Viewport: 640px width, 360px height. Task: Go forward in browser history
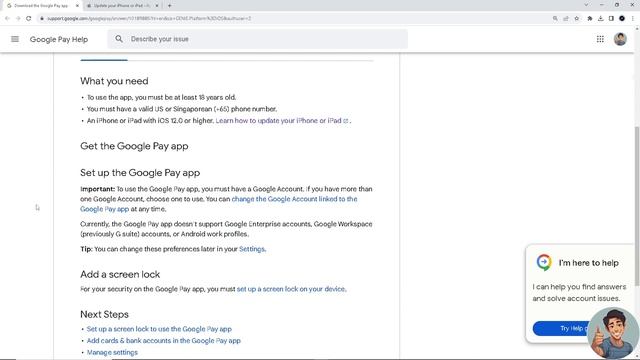(18, 18)
